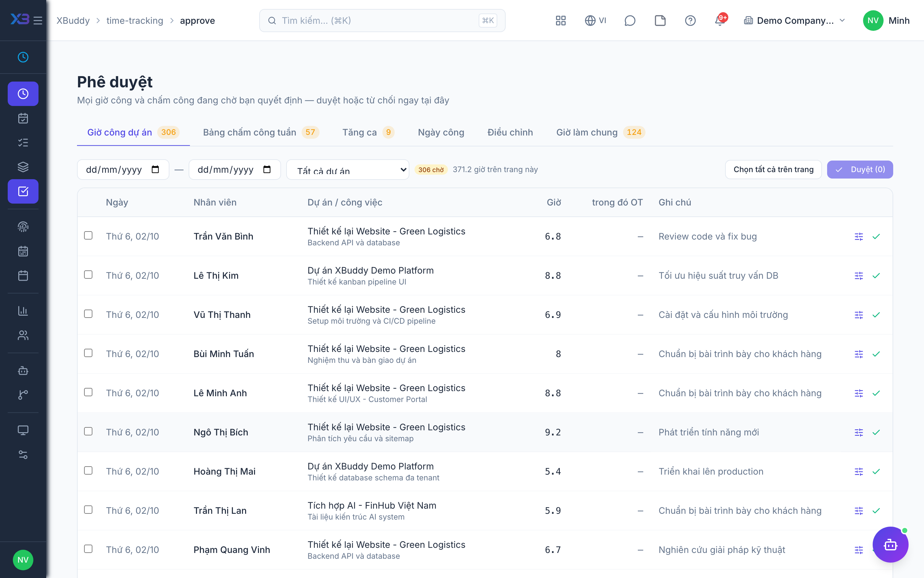Switch to 'Điều chỉnh' tab

pyautogui.click(x=510, y=132)
